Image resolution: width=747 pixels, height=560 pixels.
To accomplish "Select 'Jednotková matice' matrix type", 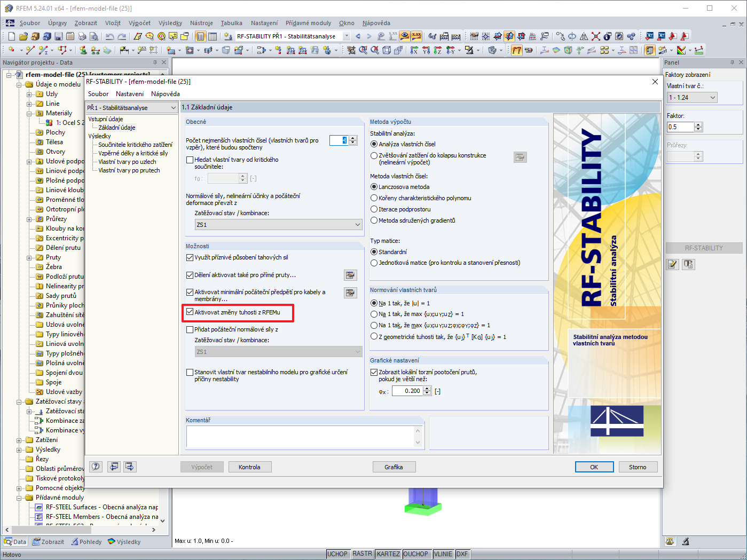I will [x=374, y=263].
